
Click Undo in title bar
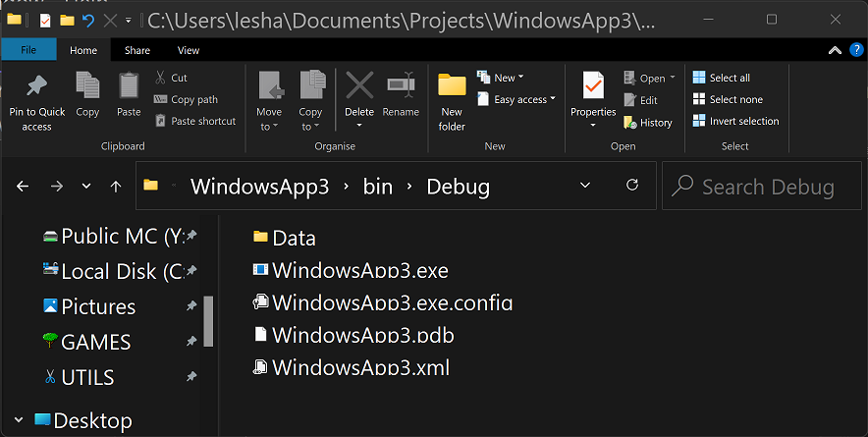point(88,21)
